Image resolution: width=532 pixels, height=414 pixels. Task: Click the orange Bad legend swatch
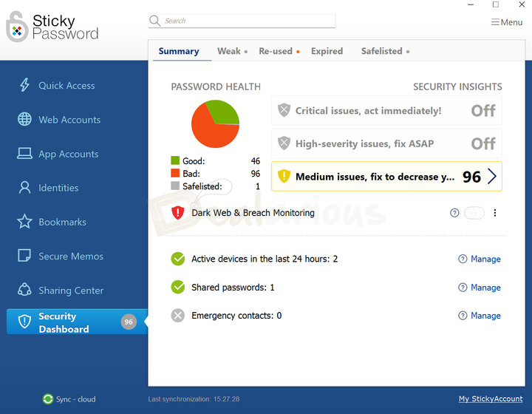pyautogui.click(x=175, y=173)
